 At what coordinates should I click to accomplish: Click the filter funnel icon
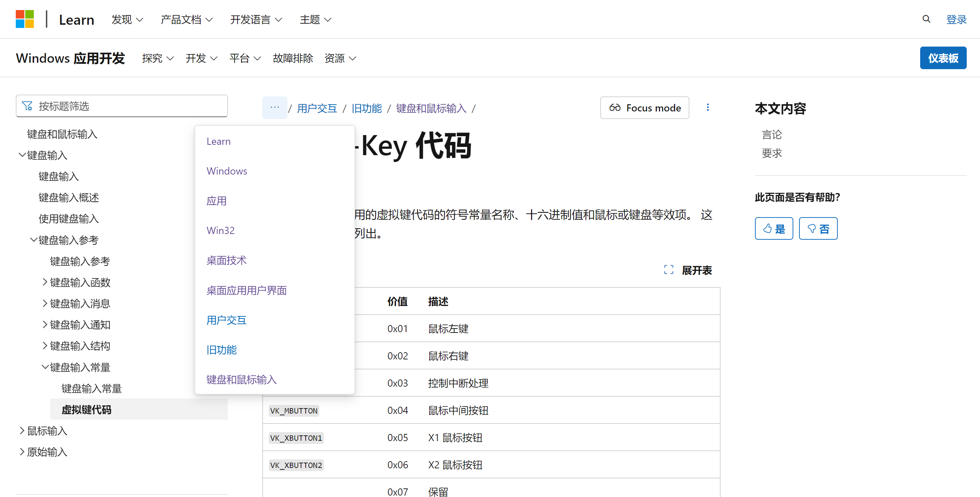point(27,106)
